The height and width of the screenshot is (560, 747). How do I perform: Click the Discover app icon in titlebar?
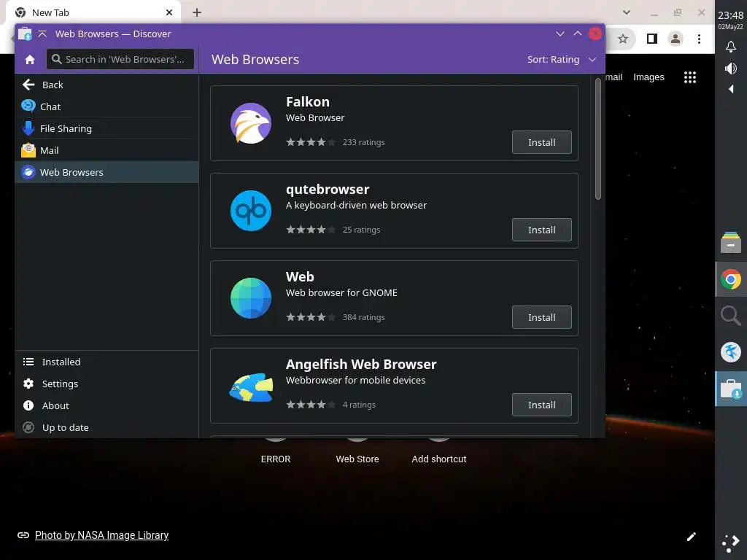pyautogui.click(x=25, y=34)
